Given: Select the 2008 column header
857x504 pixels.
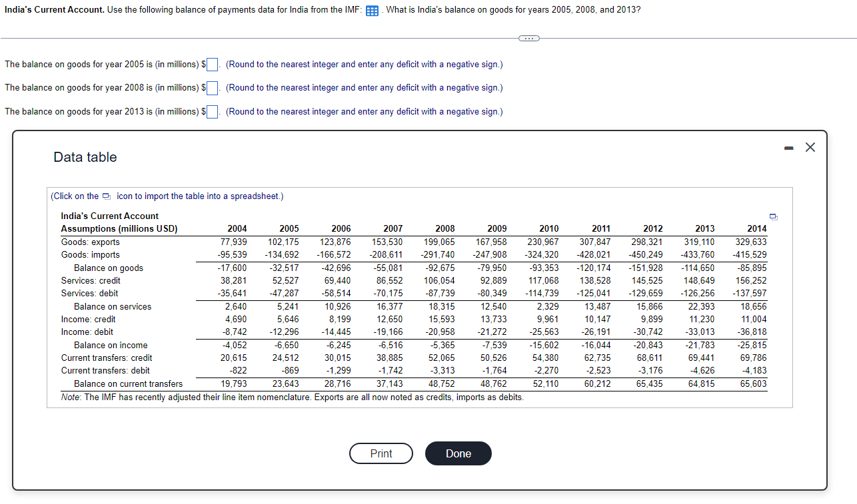Looking at the screenshot, I should (x=445, y=229).
